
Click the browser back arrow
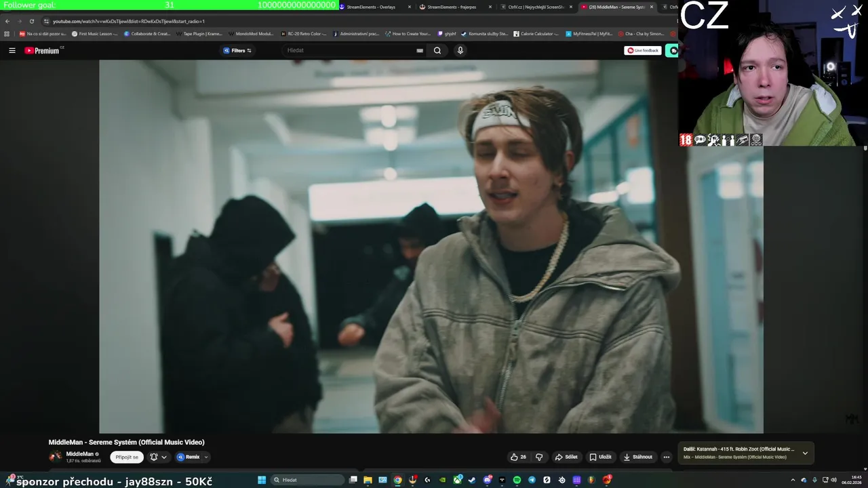click(7, 21)
